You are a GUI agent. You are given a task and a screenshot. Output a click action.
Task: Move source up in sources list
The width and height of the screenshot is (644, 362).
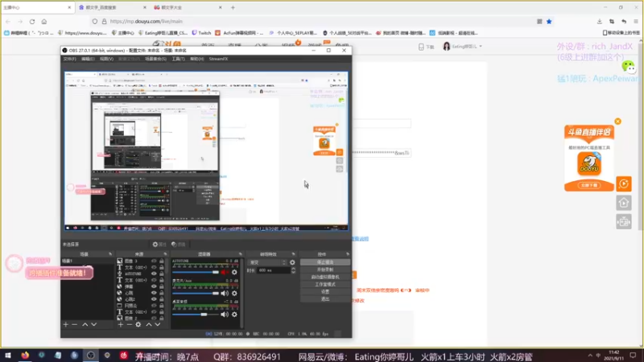point(149,325)
